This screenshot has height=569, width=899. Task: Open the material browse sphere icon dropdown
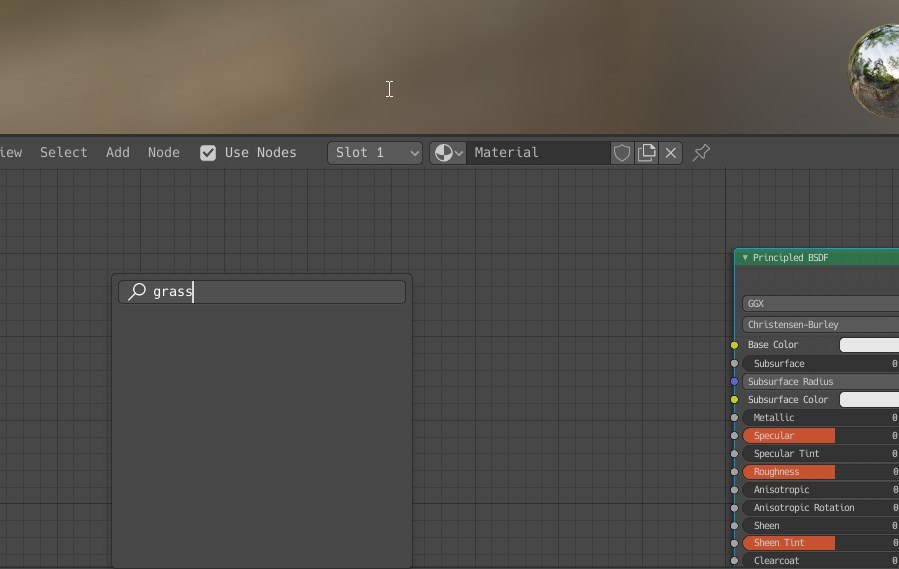point(448,153)
